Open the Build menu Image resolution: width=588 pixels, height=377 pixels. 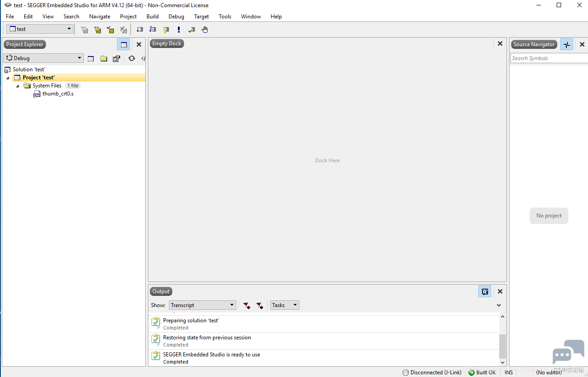(x=152, y=17)
